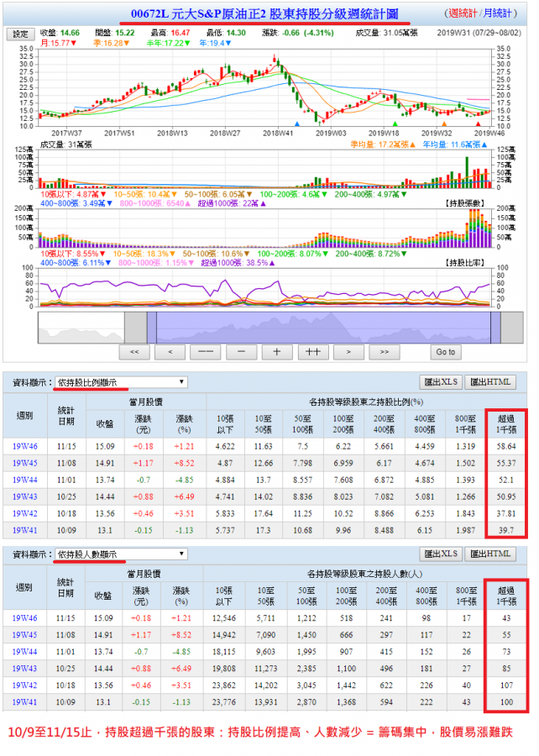Open week 19W45 in ratio table
Viewport: 539px width, 756px height.
[x=25, y=464]
